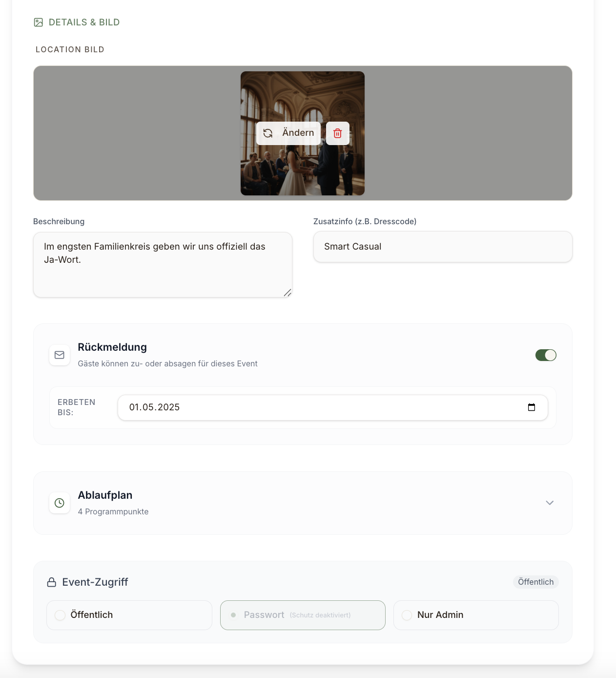
Task: Click the Öffentlich status badge
Action: 536,582
